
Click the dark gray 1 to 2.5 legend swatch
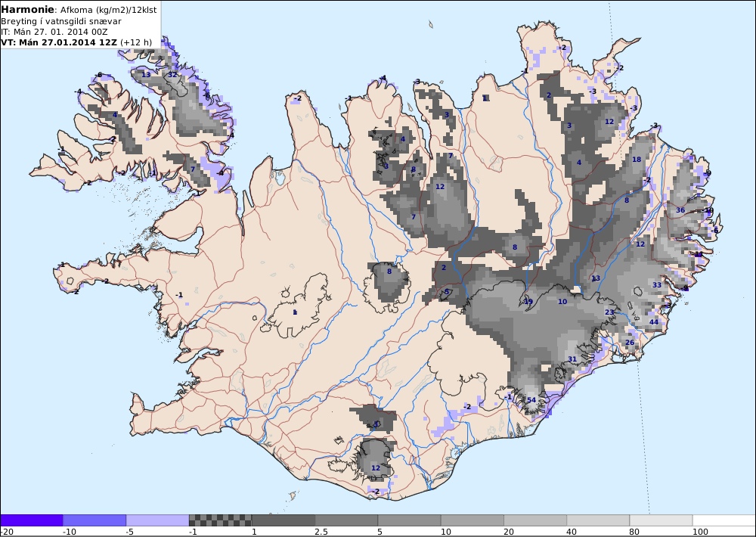point(283,520)
